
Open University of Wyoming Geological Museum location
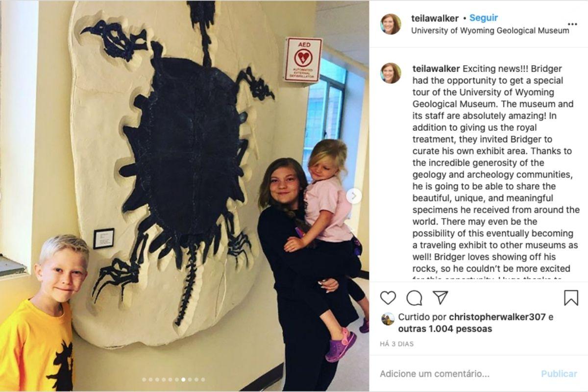coord(490,30)
